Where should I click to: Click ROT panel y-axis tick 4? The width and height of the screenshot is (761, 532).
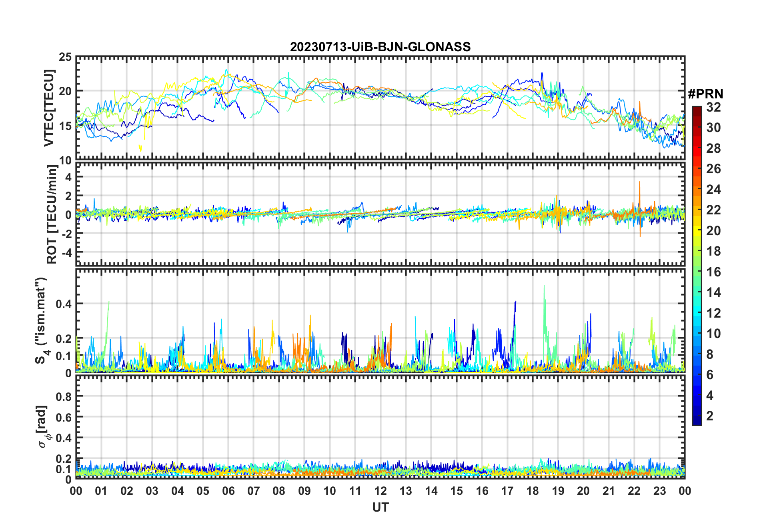68,177
